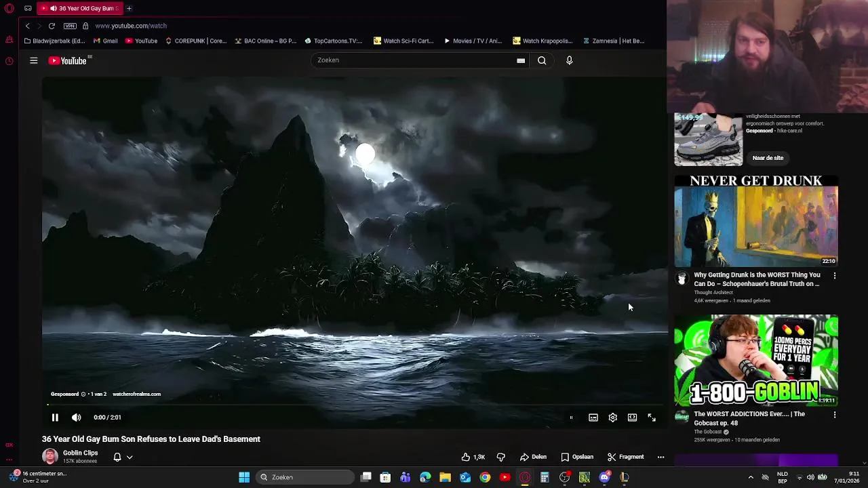Click the address bar URL youtube.com/watch
Image resolution: width=868 pixels, height=488 pixels.
[x=131, y=26]
